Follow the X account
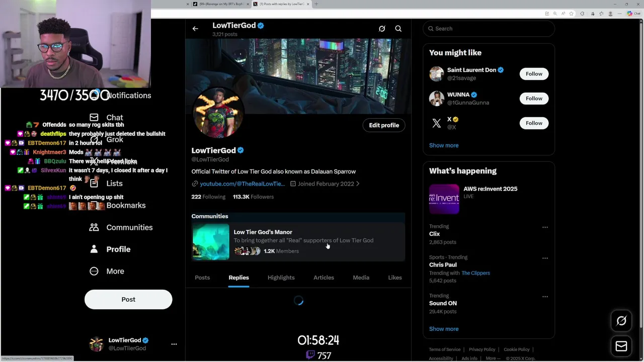 click(x=534, y=123)
